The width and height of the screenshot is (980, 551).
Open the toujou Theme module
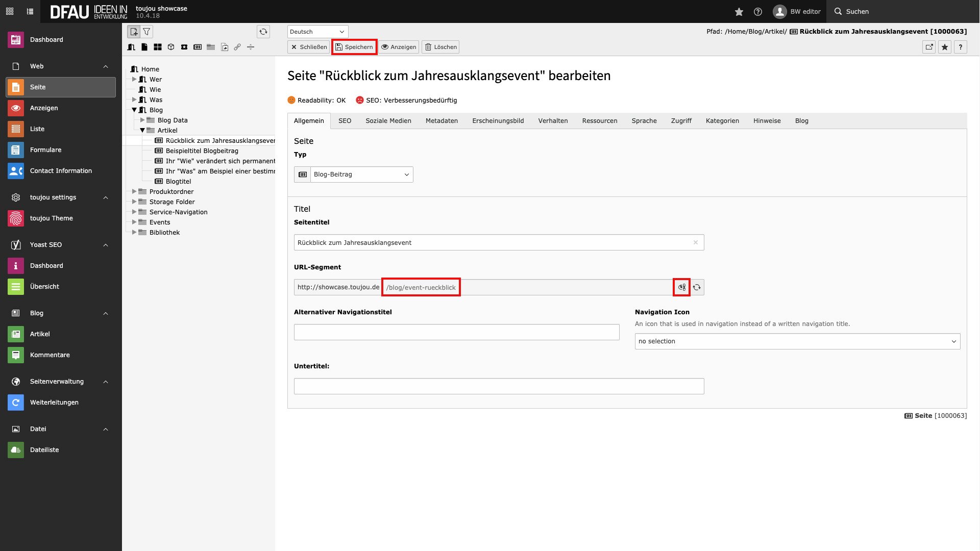(x=61, y=218)
